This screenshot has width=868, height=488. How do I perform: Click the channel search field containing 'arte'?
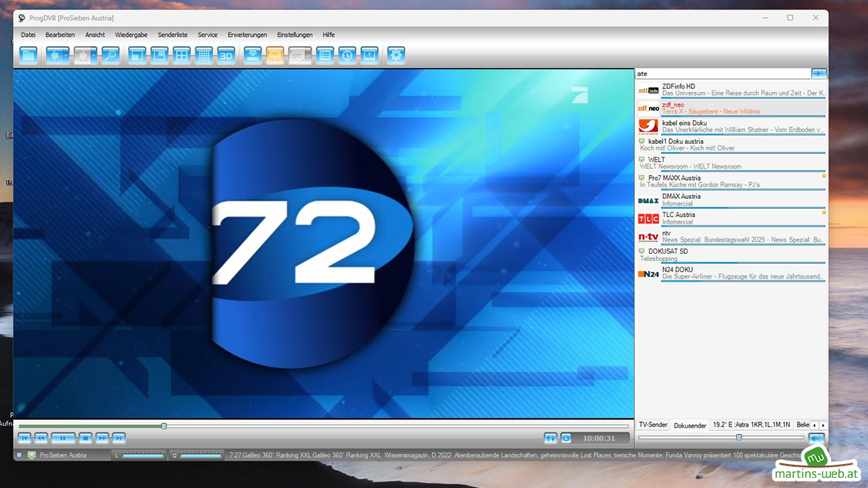click(x=723, y=74)
